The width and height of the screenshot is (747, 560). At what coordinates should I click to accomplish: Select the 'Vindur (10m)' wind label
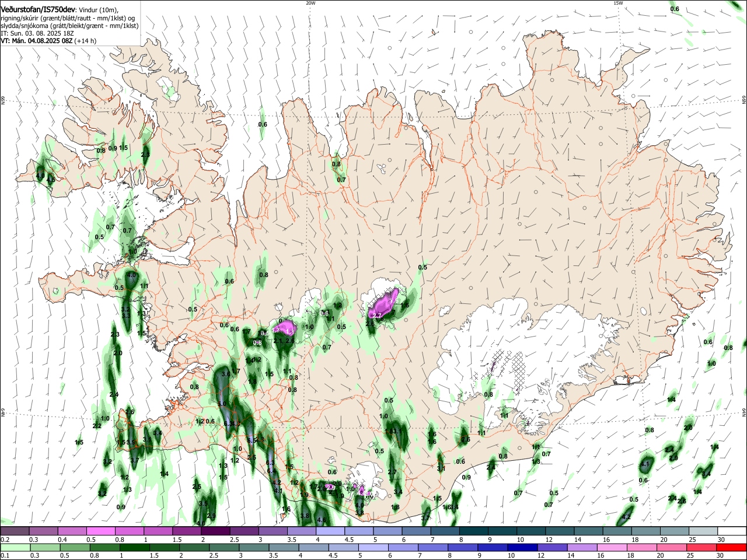point(99,9)
